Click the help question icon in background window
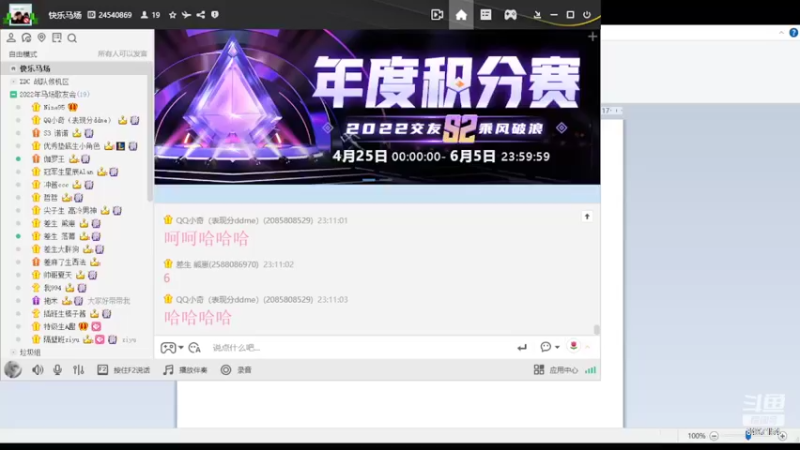 point(793,33)
